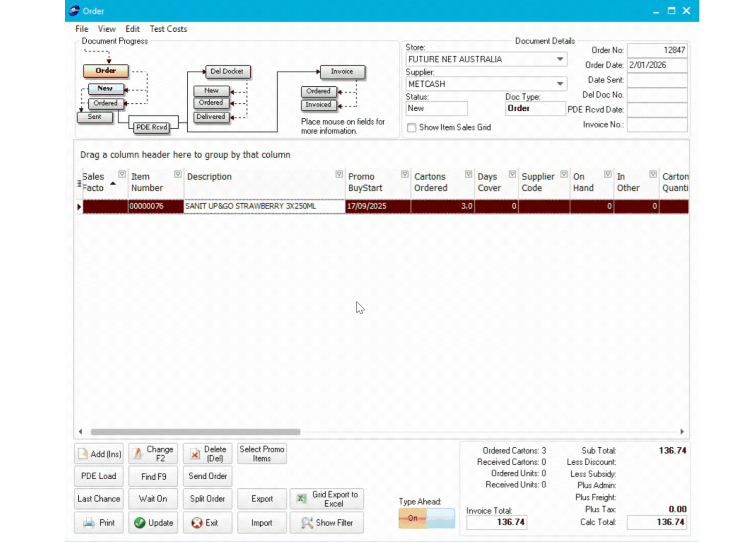Screen dimensions: 756x542
Task: Open the Test Costs menu
Action: 168,29
